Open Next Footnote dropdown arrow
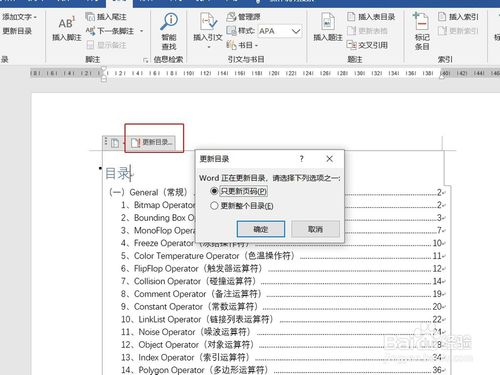 (142, 31)
